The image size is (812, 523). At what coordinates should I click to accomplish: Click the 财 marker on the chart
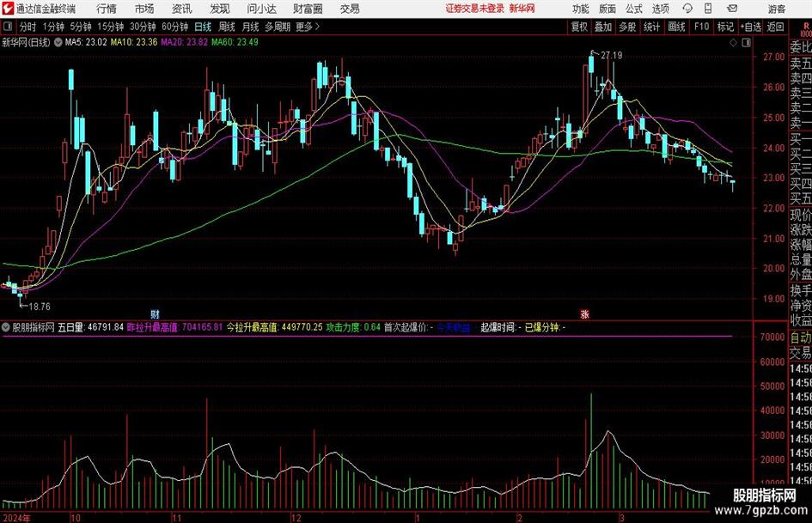coord(155,314)
